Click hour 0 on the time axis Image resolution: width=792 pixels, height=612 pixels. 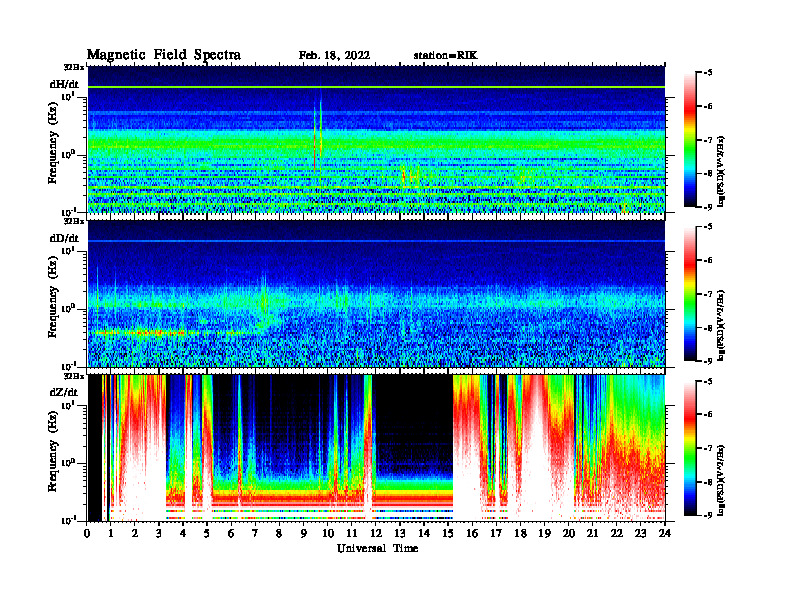(87, 533)
